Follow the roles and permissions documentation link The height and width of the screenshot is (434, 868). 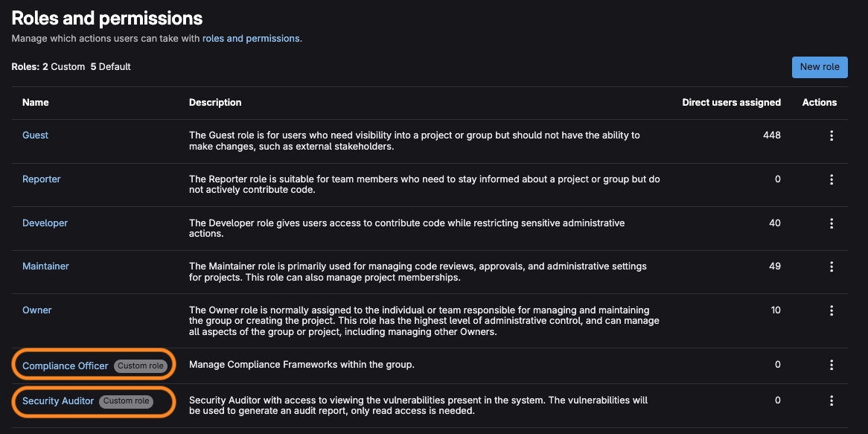[x=250, y=38]
